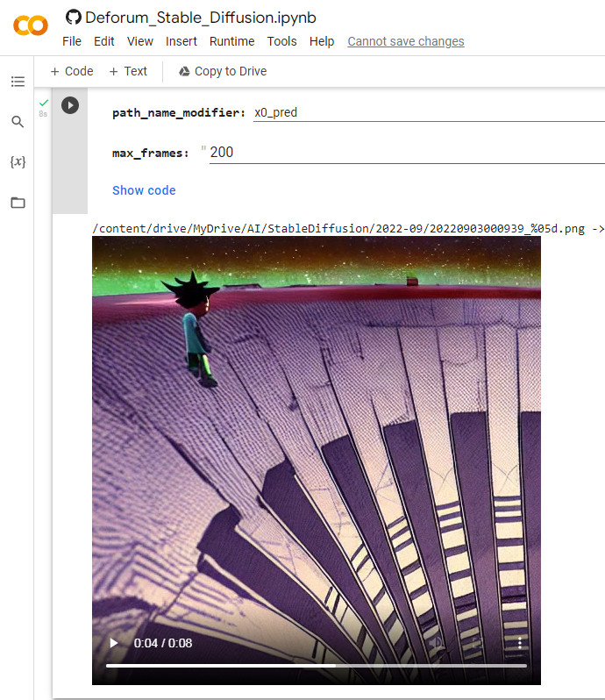The image size is (605, 700).
Task: Enter fullscreen on the video player
Action: click(477, 643)
